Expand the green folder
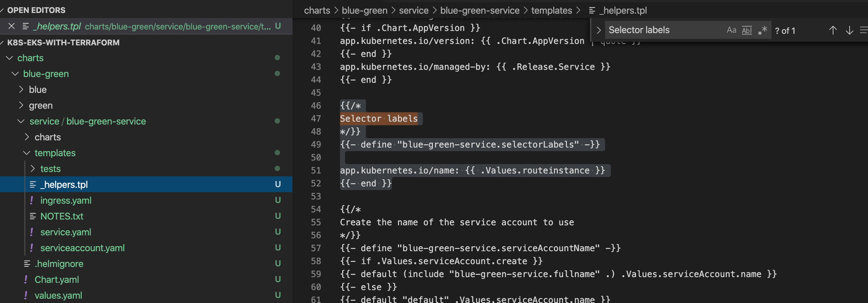The width and height of the screenshot is (868, 303). [40, 105]
